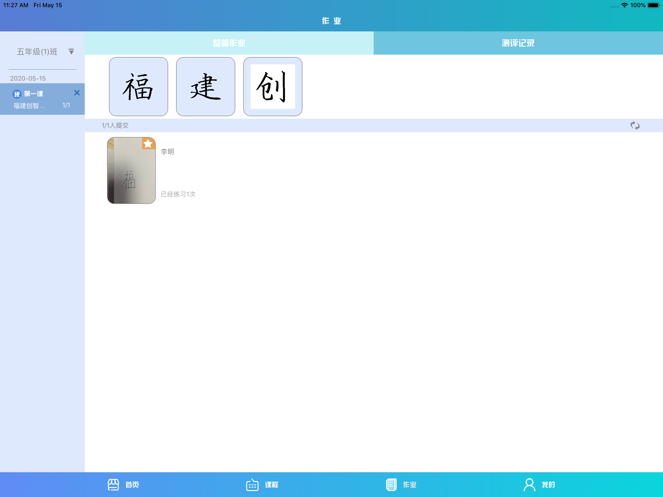Select the 建 character card
The height and width of the screenshot is (497, 663).
(x=205, y=87)
